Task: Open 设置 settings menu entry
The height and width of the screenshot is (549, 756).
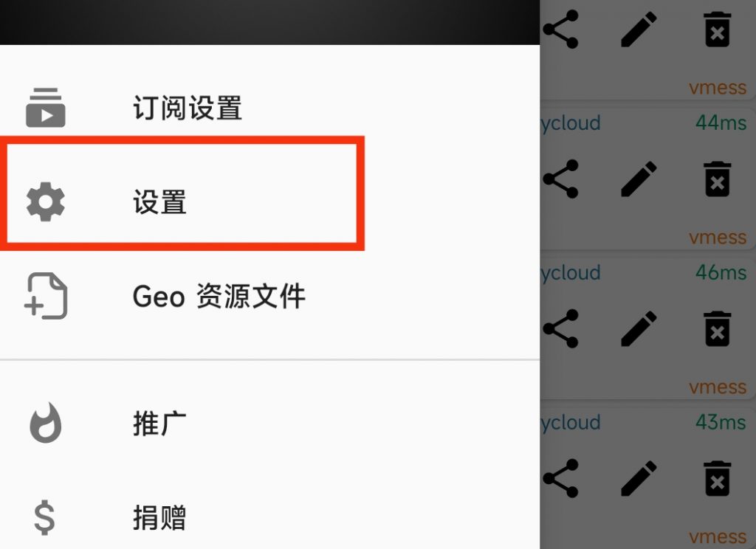Action: pyautogui.click(x=269, y=201)
